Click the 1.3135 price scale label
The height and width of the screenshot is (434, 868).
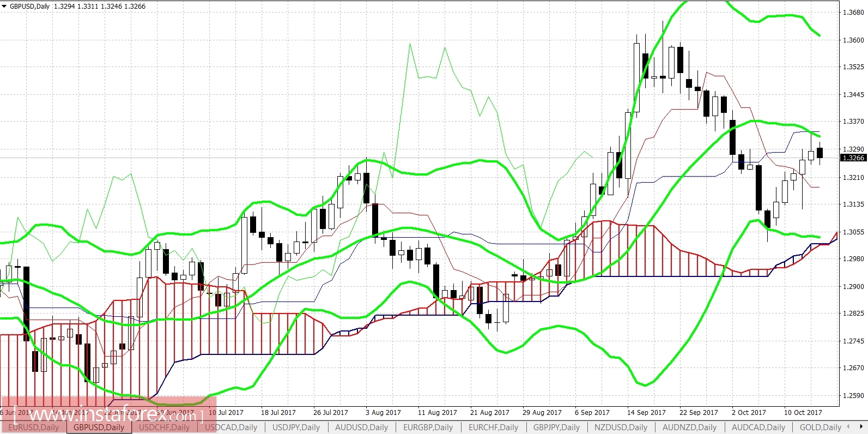853,204
